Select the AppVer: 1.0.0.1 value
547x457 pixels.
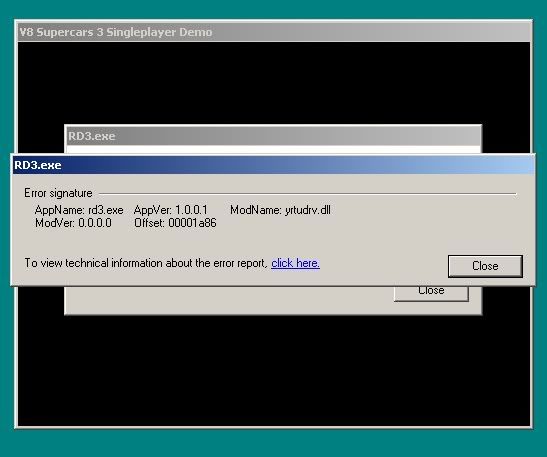point(171,210)
